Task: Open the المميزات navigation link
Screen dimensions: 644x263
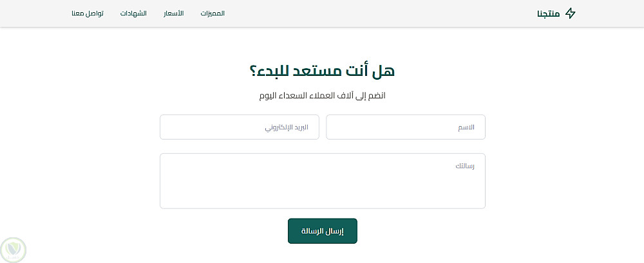Action: click(x=213, y=14)
